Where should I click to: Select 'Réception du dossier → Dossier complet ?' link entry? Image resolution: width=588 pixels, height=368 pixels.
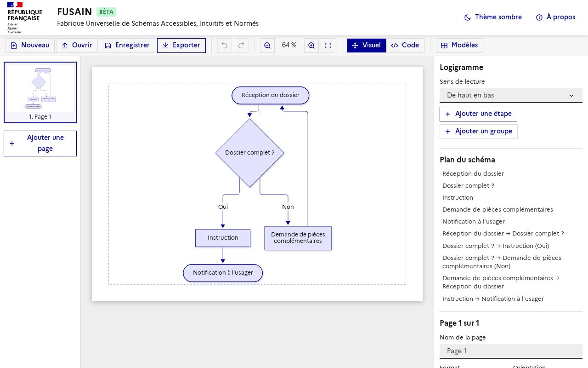[x=503, y=234]
